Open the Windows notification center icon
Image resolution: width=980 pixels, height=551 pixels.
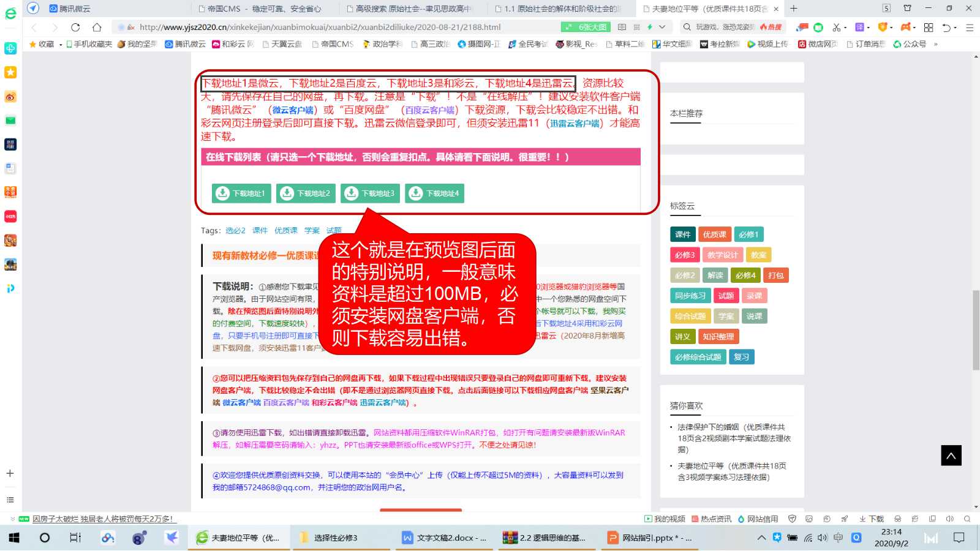pos(959,538)
